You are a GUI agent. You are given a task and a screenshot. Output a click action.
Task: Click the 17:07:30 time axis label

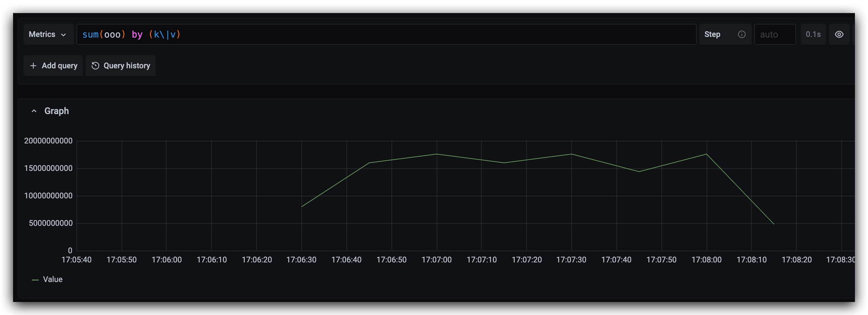571,260
